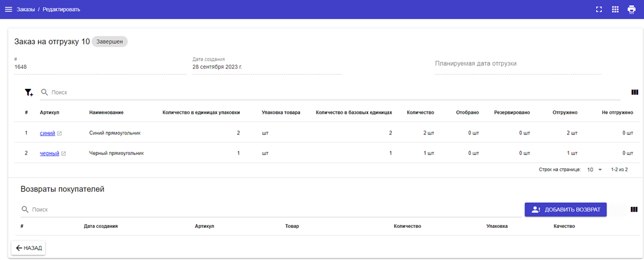Expand rows per page dropdown
Viewport: 644px width, 260px height.
[x=594, y=169]
